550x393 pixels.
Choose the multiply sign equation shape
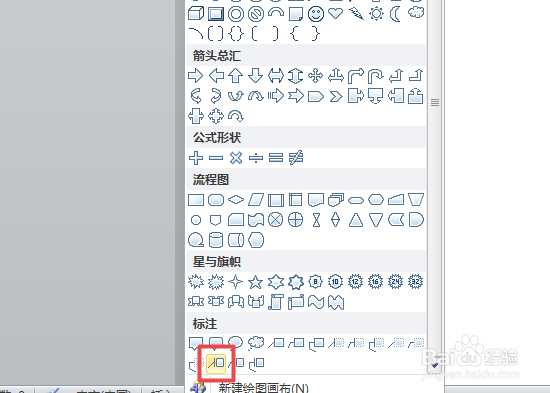pos(236,158)
